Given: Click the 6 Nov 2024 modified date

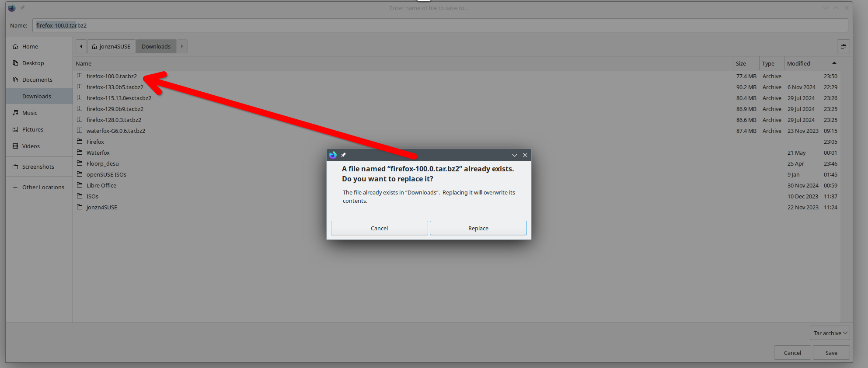Looking at the screenshot, I should 802,87.
